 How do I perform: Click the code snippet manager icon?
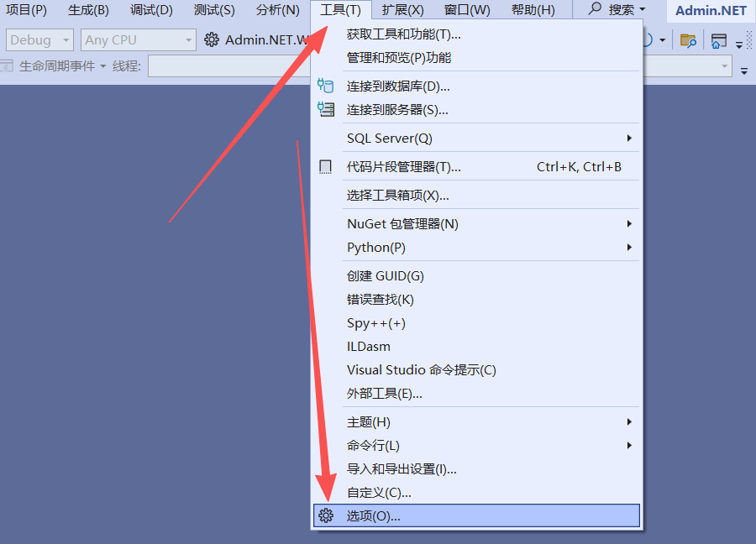pyautogui.click(x=325, y=167)
